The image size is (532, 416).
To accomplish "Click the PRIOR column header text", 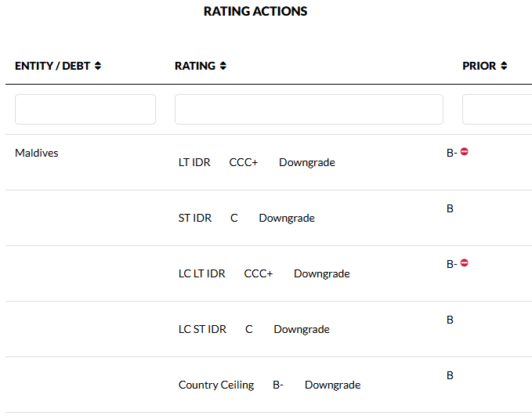I will click(480, 67).
